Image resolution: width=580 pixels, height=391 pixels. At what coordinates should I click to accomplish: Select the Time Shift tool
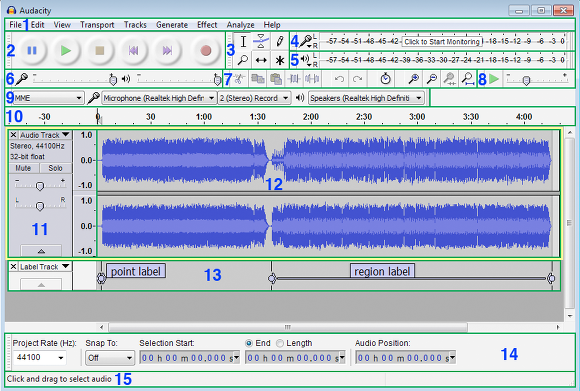pos(261,60)
